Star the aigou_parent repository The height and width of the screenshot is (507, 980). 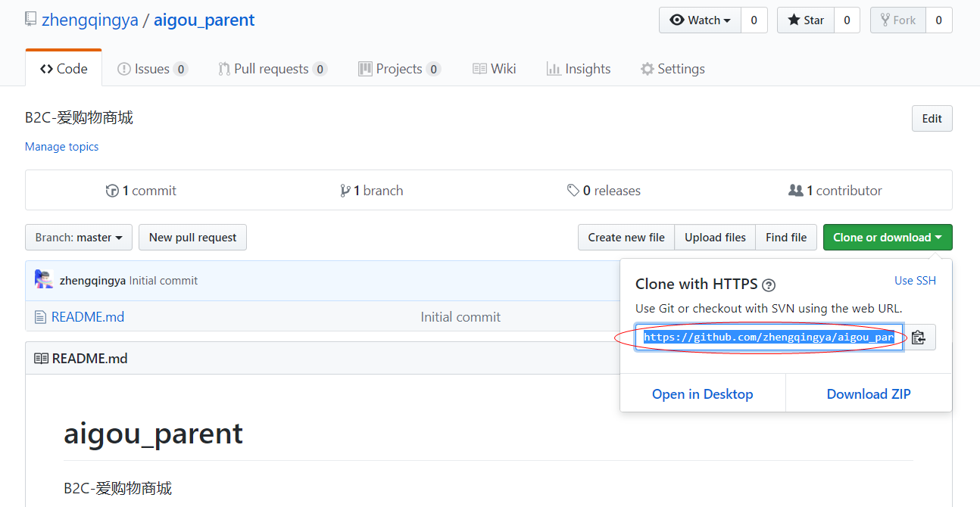point(806,20)
